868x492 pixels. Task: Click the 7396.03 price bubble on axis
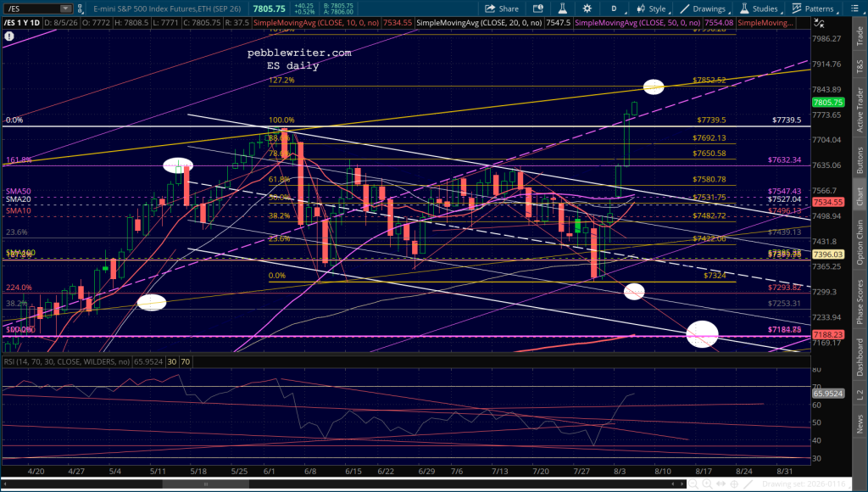828,254
